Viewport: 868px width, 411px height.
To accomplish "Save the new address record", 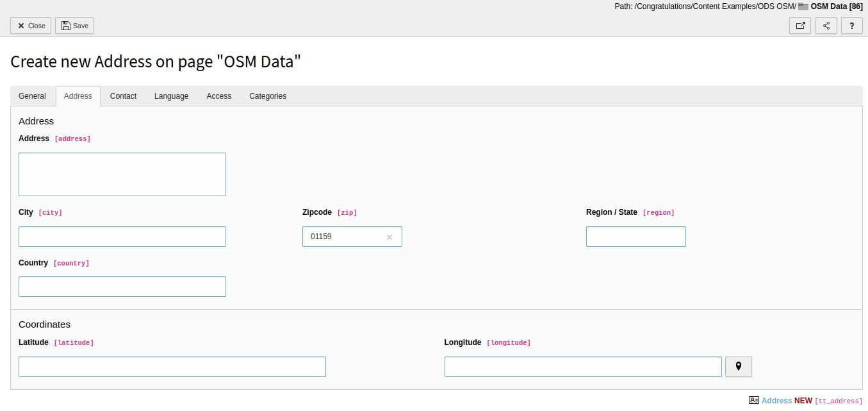I will (x=75, y=26).
